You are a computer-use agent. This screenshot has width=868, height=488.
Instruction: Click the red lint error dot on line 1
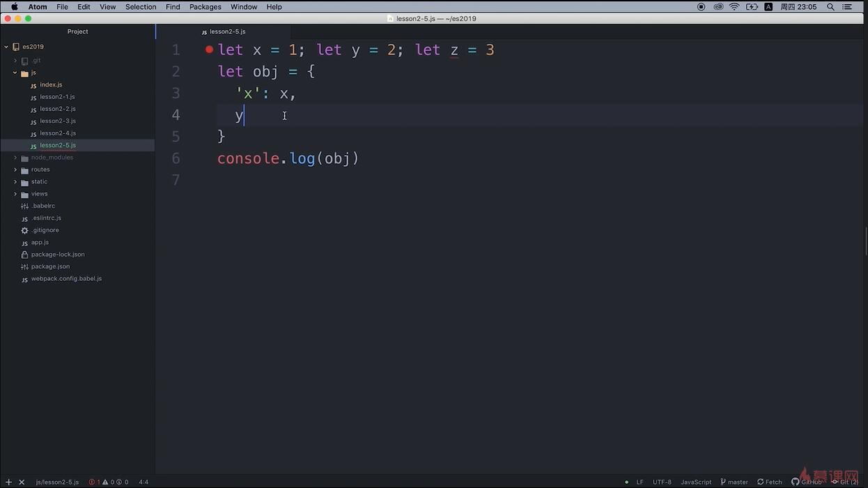point(209,49)
